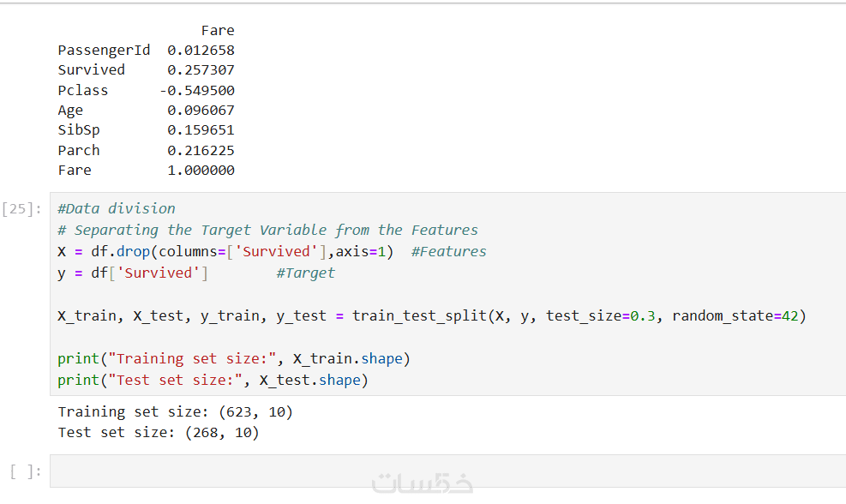Click on the df.drop code line
The width and height of the screenshot is (846, 504).
point(225,251)
